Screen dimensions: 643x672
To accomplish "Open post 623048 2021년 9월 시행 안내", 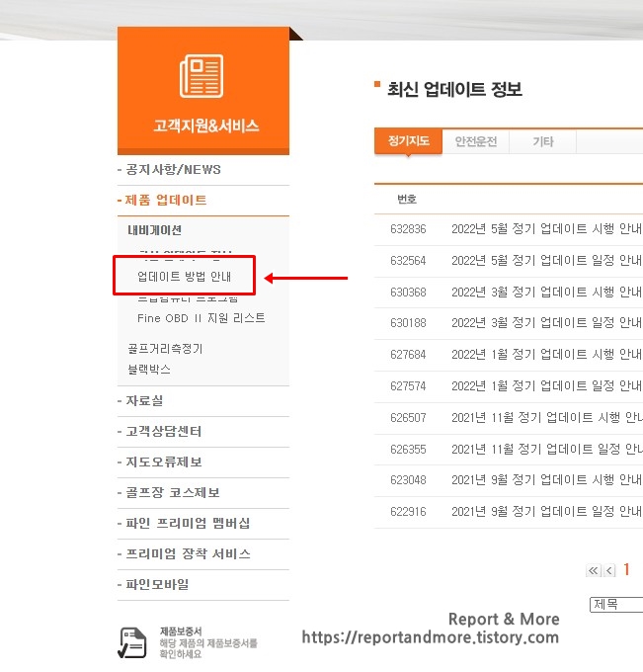I will (x=546, y=479).
